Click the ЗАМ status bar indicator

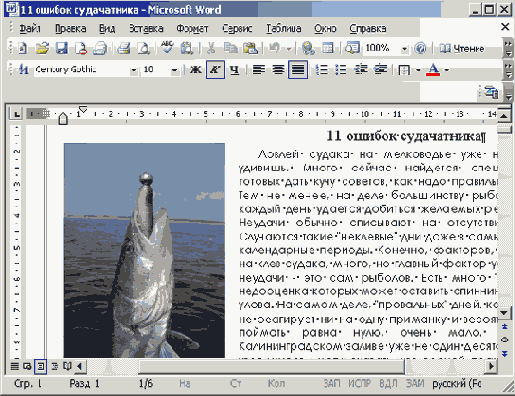(x=415, y=384)
